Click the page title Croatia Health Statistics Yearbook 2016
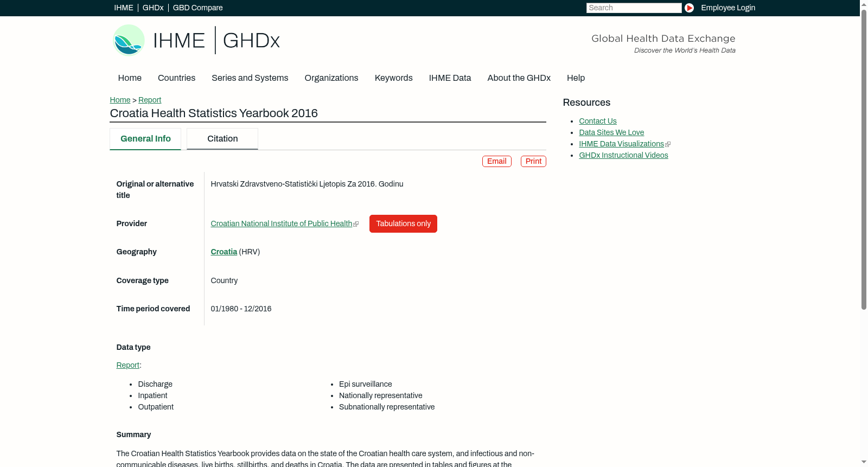Viewport: 868px width, 467px height. pyautogui.click(x=214, y=113)
